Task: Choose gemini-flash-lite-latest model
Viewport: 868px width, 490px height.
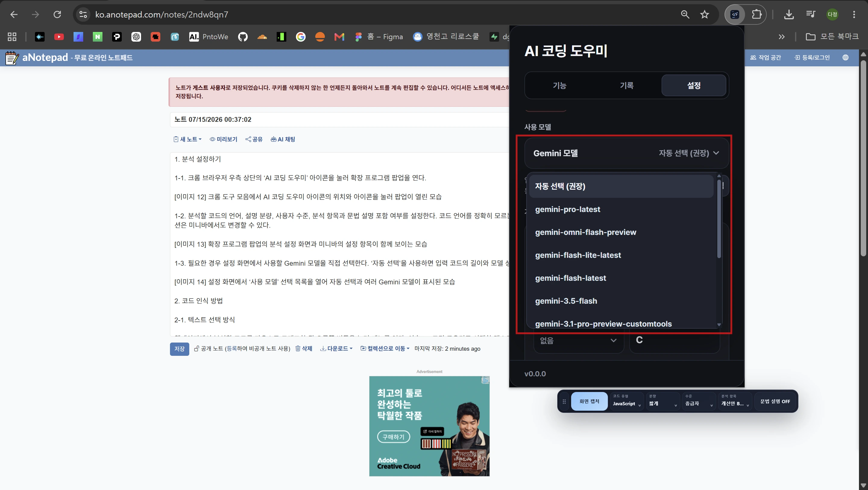Action: pos(621,255)
